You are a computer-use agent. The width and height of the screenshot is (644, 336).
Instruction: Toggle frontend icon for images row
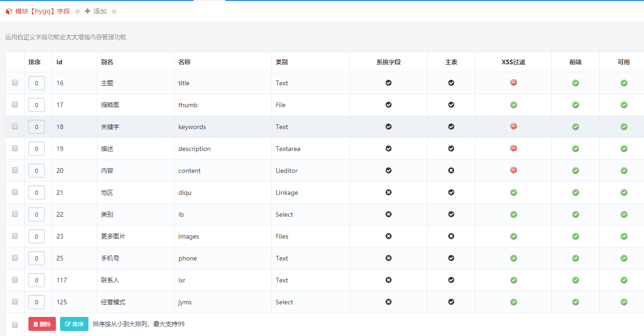(x=576, y=236)
